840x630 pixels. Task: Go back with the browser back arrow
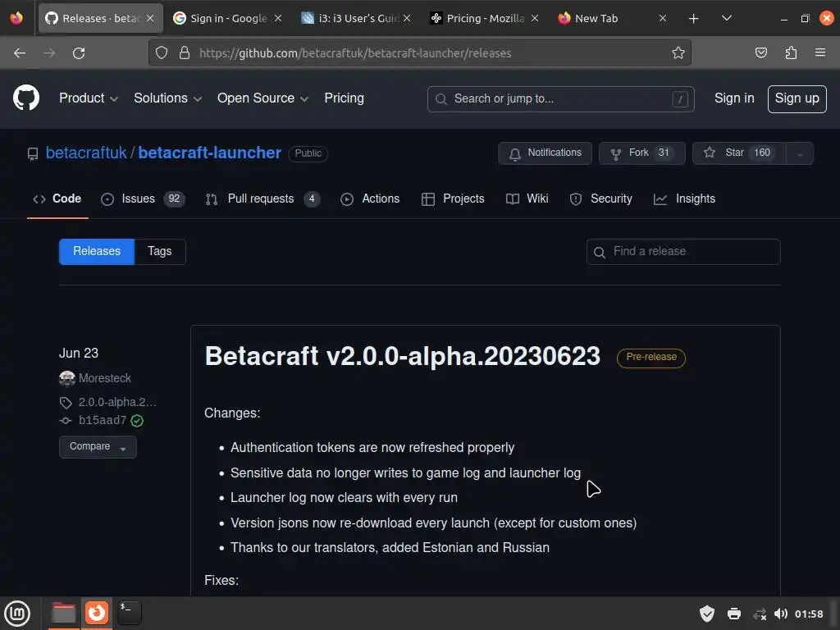(20, 53)
